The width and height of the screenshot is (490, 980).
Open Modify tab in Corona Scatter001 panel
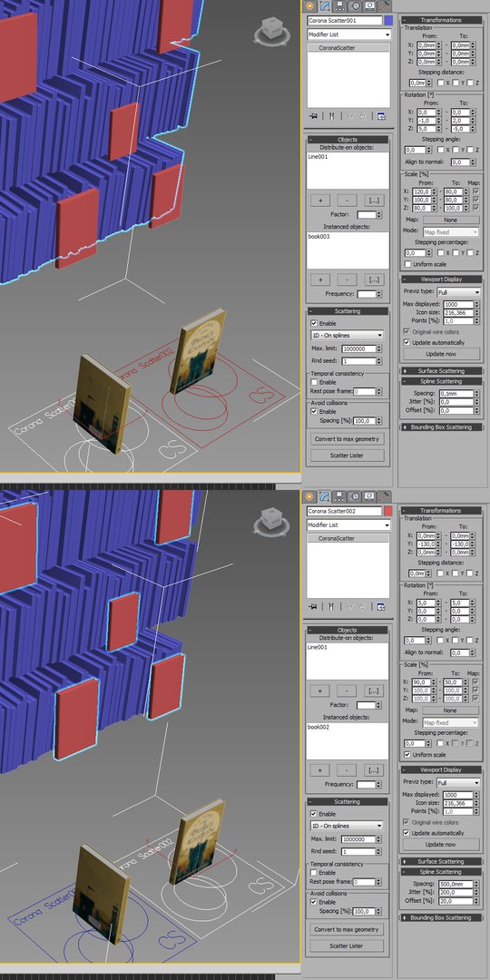pyautogui.click(x=325, y=6)
